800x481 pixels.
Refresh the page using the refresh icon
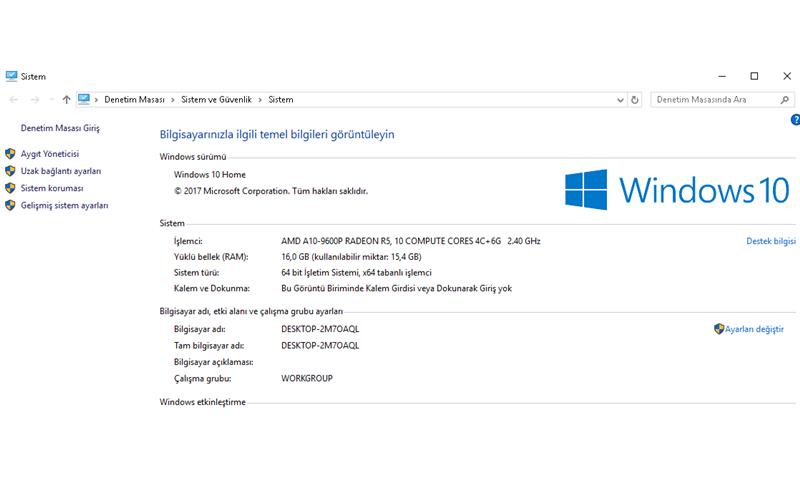pyautogui.click(x=635, y=100)
